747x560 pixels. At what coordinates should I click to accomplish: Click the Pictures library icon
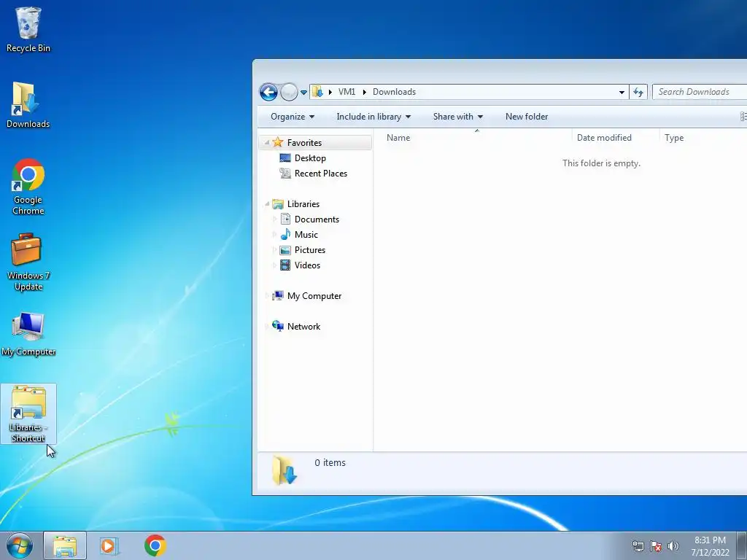(285, 250)
